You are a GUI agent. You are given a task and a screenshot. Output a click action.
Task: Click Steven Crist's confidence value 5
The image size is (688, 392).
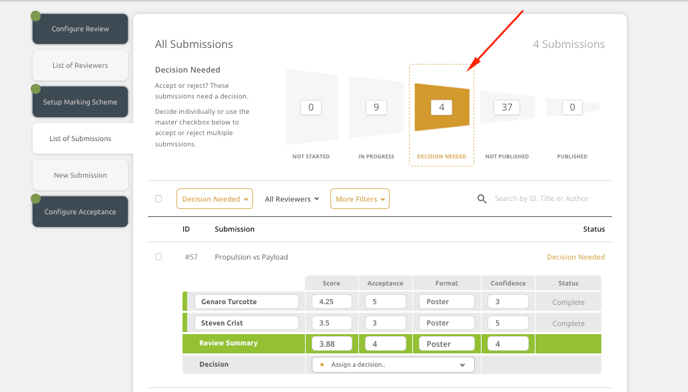508,323
